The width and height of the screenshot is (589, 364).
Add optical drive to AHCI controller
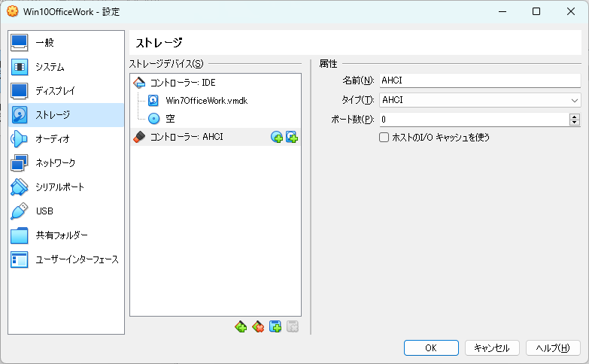coord(277,137)
